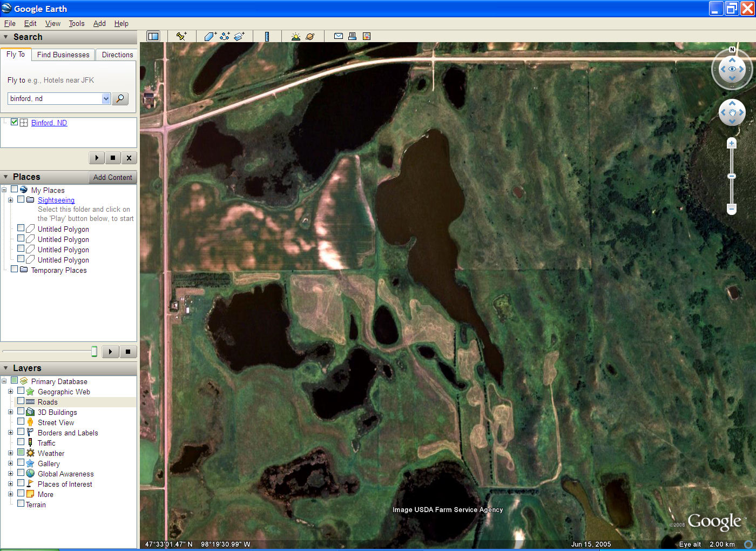Viewport: 756px width, 551px height.
Task: Uncheck the Binford, ND result checkbox
Action: [14, 122]
